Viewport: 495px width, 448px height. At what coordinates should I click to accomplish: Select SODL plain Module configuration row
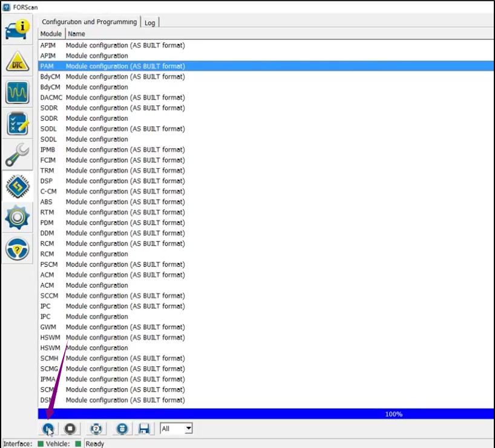click(x=266, y=139)
